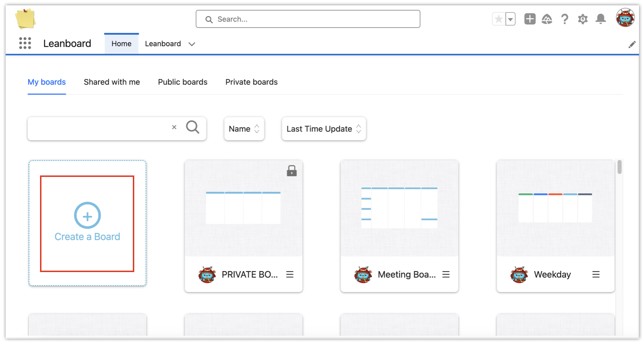Click Create a Board

coord(87,223)
